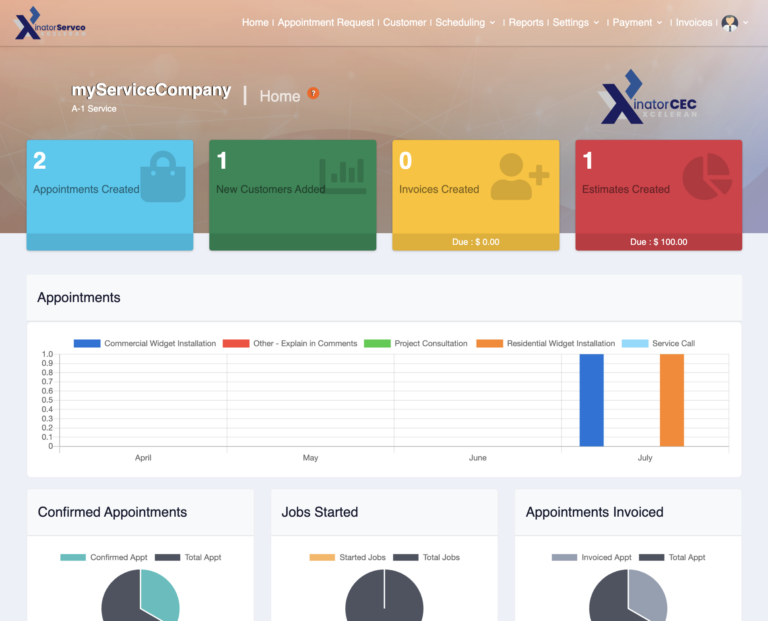Open the Customer menu item
Viewport: 768px width, 621px height.
pos(405,23)
